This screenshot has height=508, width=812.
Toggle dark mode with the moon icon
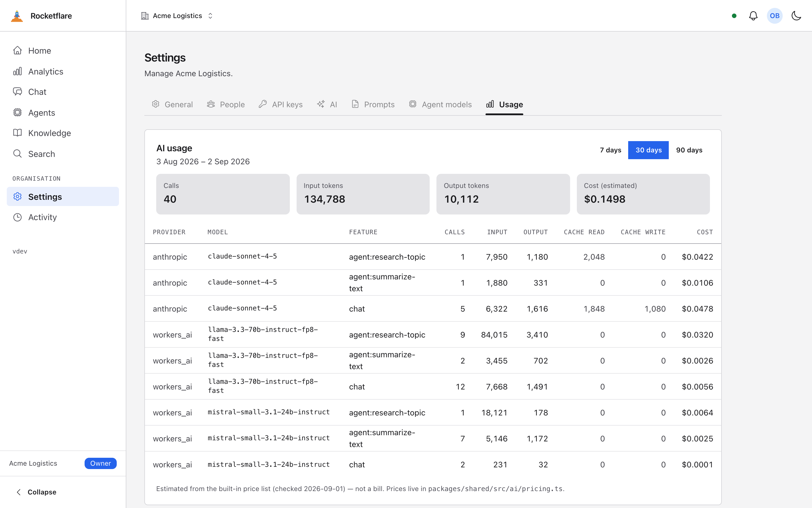tap(796, 16)
